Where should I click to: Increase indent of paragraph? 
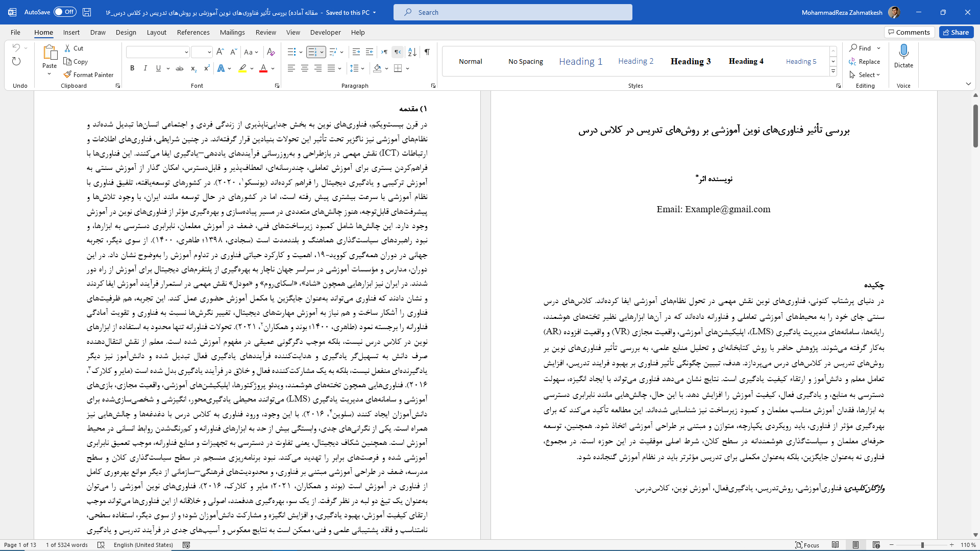pos(370,52)
